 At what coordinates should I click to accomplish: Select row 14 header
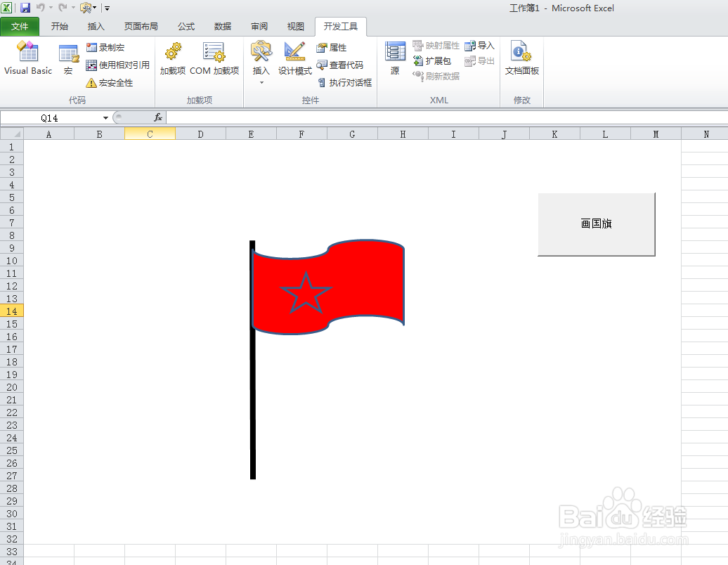(12, 311)
